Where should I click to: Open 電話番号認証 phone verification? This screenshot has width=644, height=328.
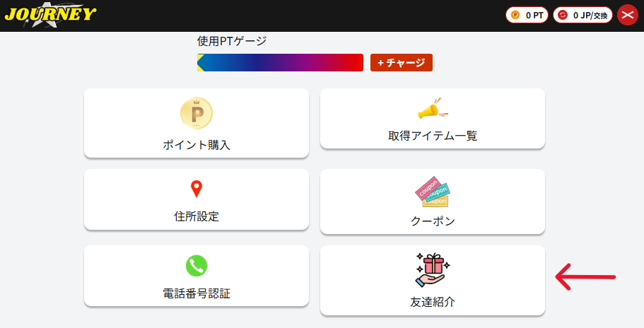pyautogui.click(x=197, y=293)
